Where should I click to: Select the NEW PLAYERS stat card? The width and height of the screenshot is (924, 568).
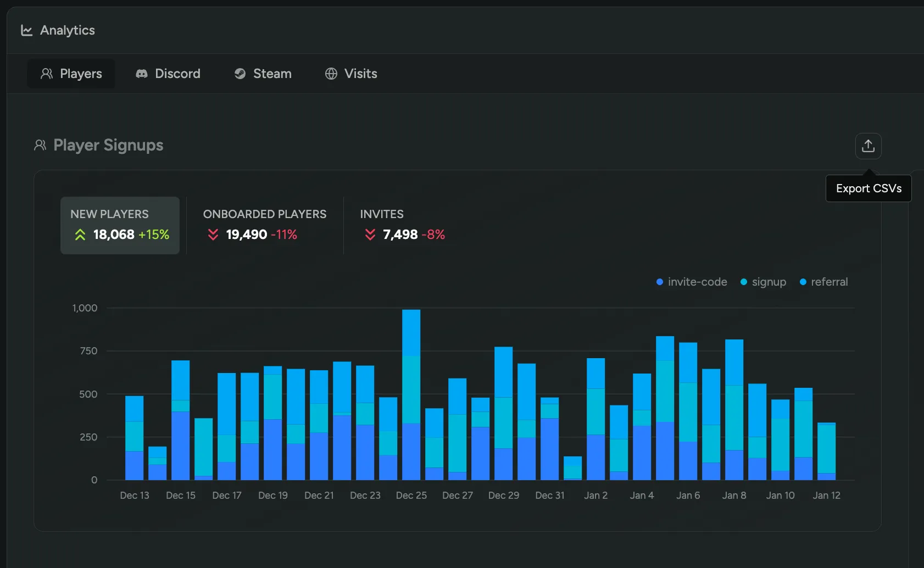tap(120, 225)
